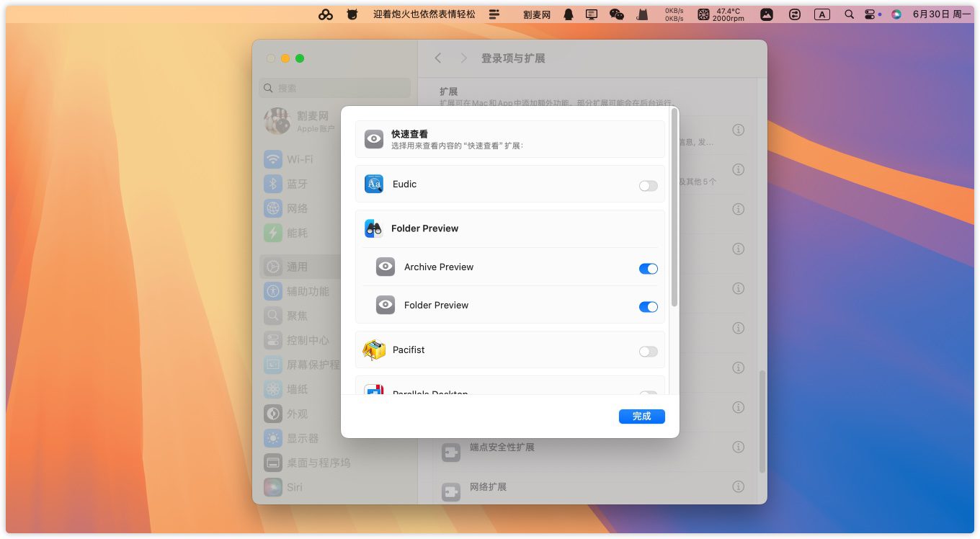The height and width of the screenshot is (539, 980).
Task: Enable the Eudic Quick Look extension
Action: tap(648, 186)
